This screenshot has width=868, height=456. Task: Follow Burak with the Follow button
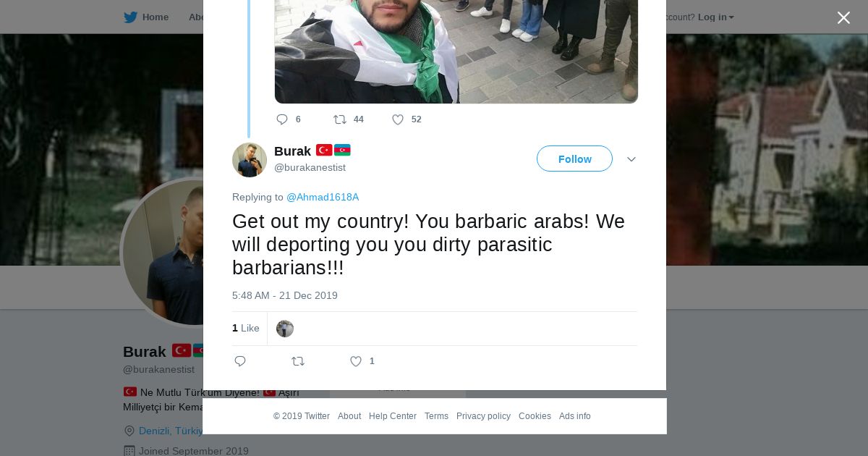click(574, 159)
